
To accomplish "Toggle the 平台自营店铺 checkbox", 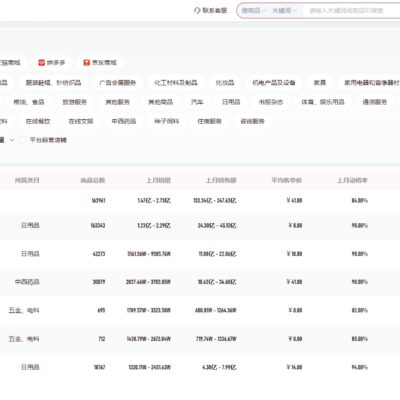I will click(22, 140).
